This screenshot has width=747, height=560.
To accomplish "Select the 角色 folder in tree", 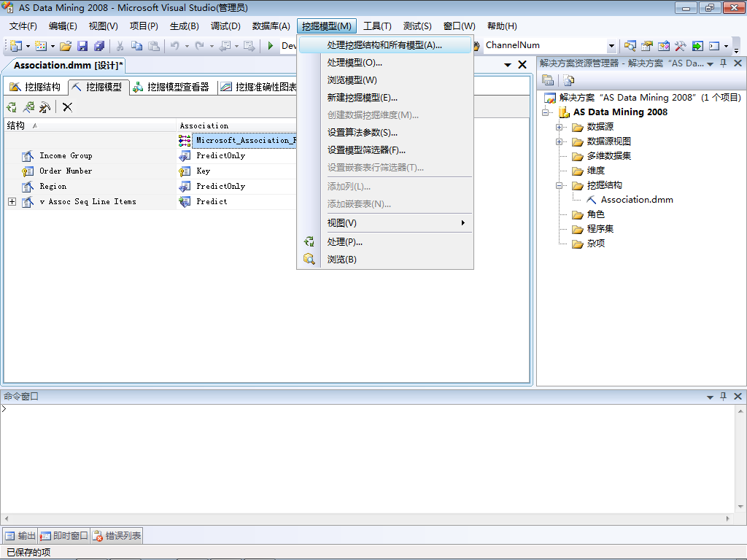I will [x=595, y=214].
